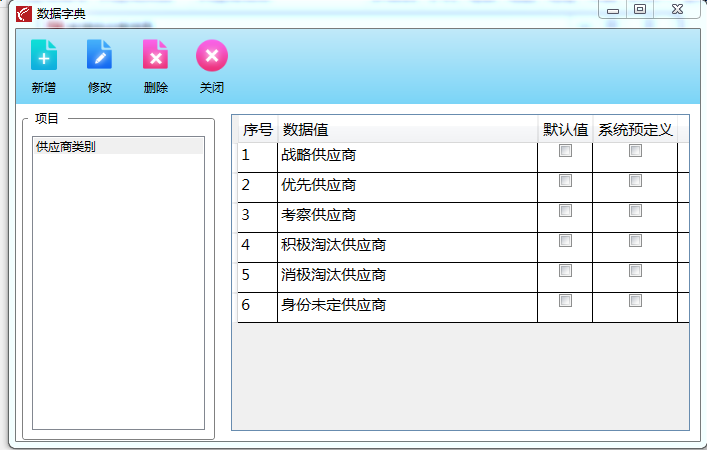707x450 pixels.
Task: Toggle 系统预定义 checkbox for 消极淘汰供应商
Action: (x=635, y=271)
